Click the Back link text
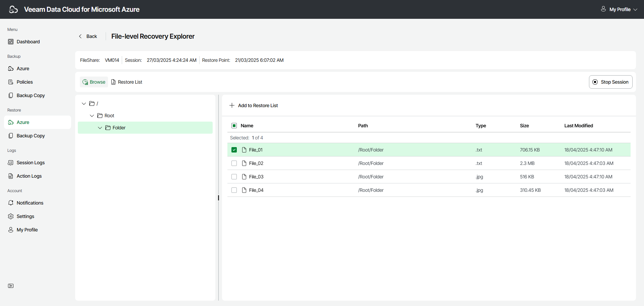 click(92, 36)
